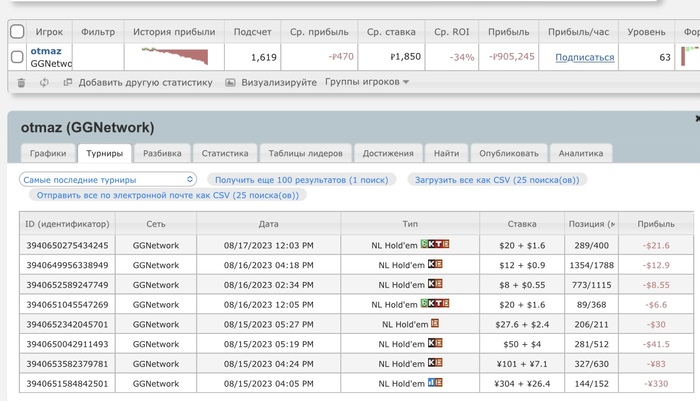Click Загрузить все как CSV button
This screenshot has height=401, width=700.
(x=497, y=180)
